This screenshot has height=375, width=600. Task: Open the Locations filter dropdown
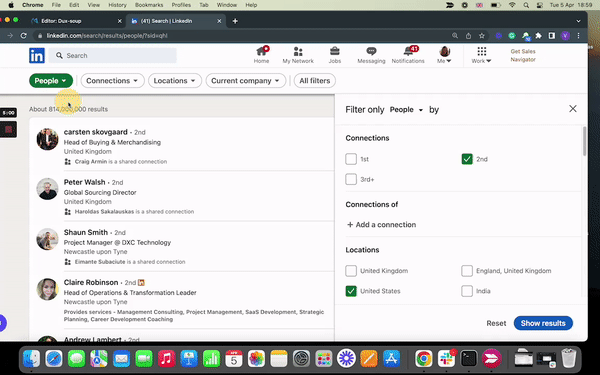click(x=175, y=81)
